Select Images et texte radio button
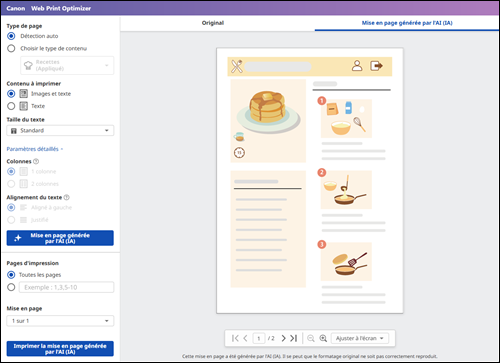The height and width of the screenshot is (363, 500). [11, 94]
